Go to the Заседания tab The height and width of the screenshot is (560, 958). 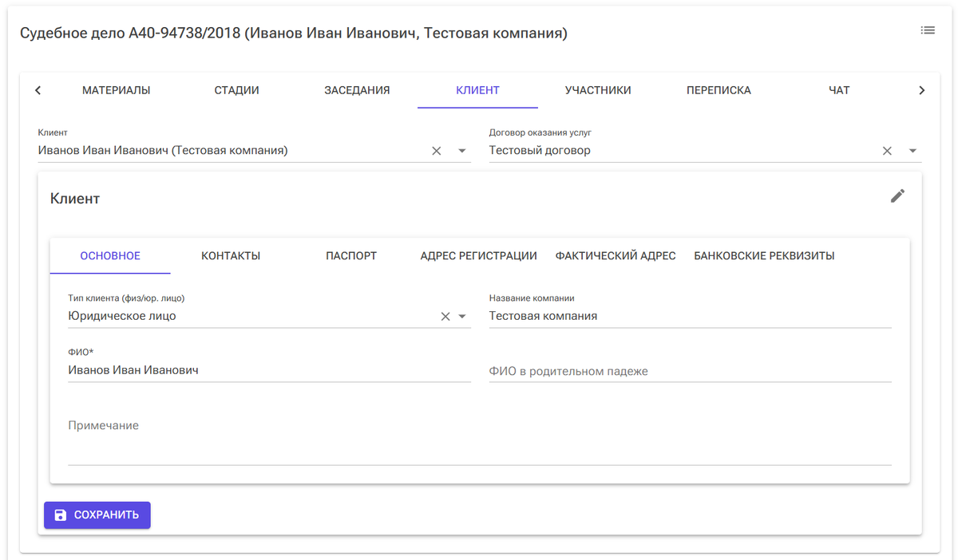[357, 90]
